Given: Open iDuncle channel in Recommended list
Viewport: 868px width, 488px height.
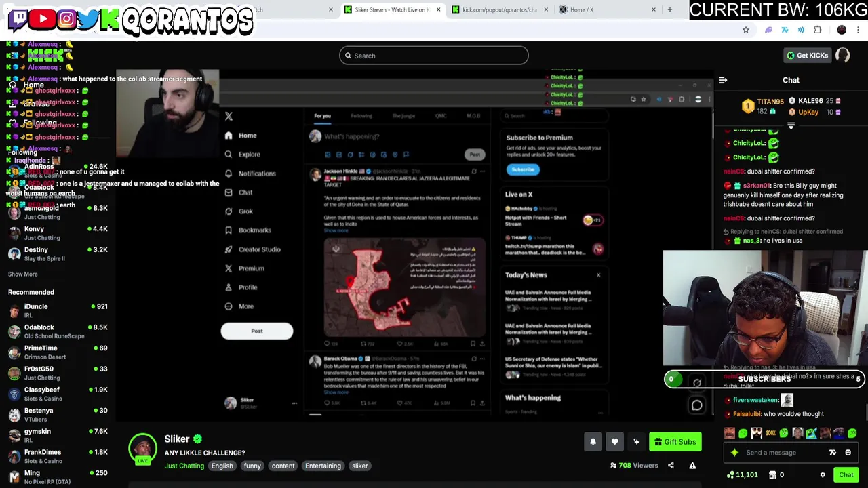Looking at the screenshot, I should [x=58, y=310].
